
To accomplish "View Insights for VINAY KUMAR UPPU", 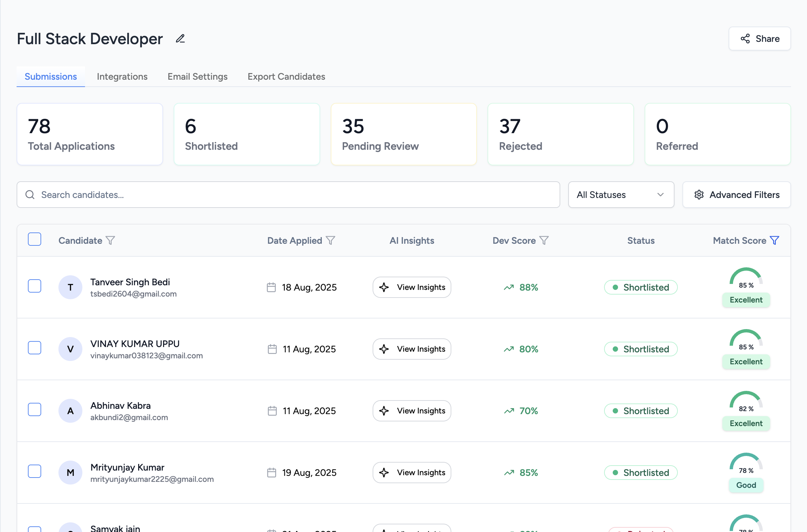I will (x=411, y=349).
